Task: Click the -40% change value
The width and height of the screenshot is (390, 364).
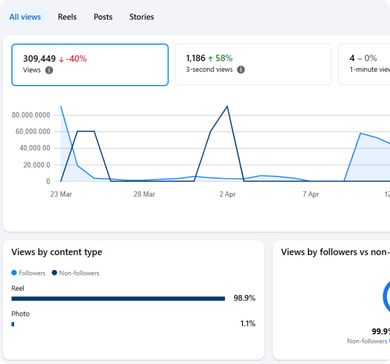Action: click(x=76, y=59)
